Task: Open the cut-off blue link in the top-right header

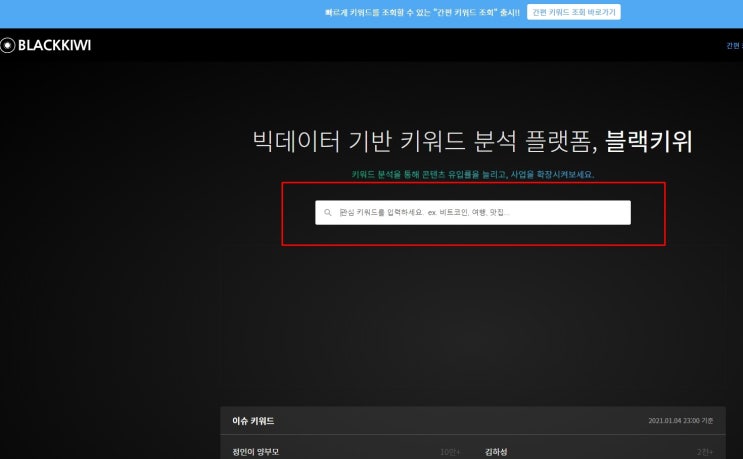Action: tap(734, 46)
